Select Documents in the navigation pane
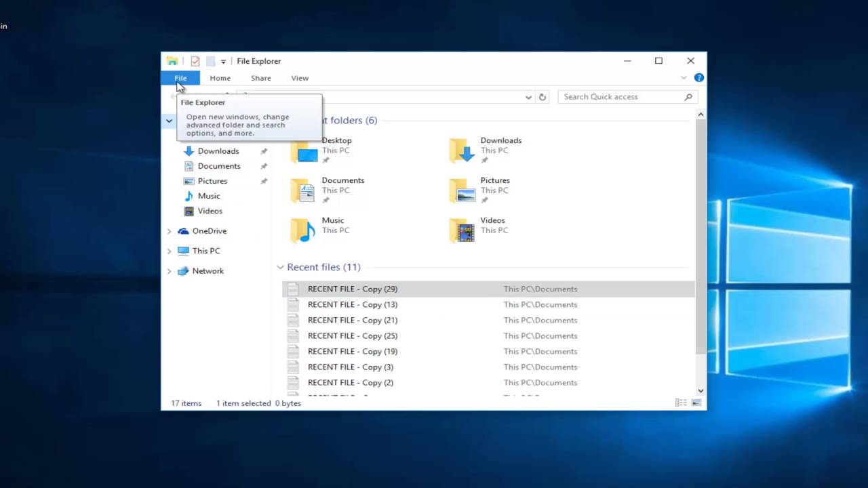 (219, 166)
